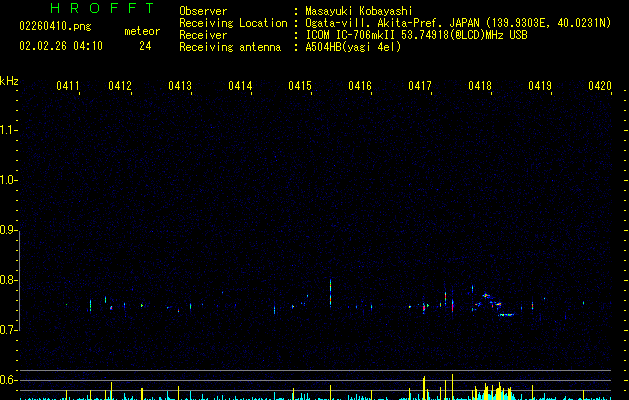629x400 pixels.
Task: Click the Receiver field label
Action: click(203, 35)
